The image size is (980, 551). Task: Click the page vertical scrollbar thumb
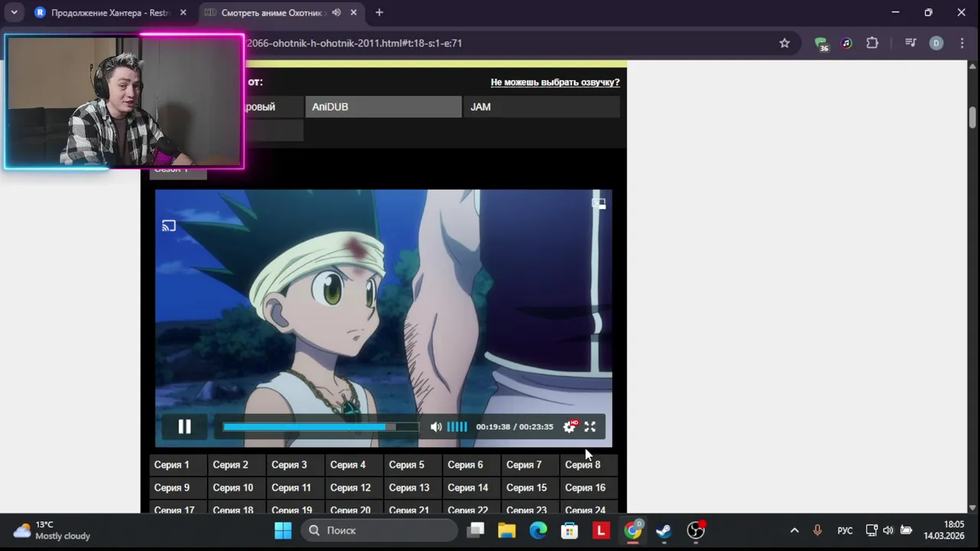(x=973, y=117)
